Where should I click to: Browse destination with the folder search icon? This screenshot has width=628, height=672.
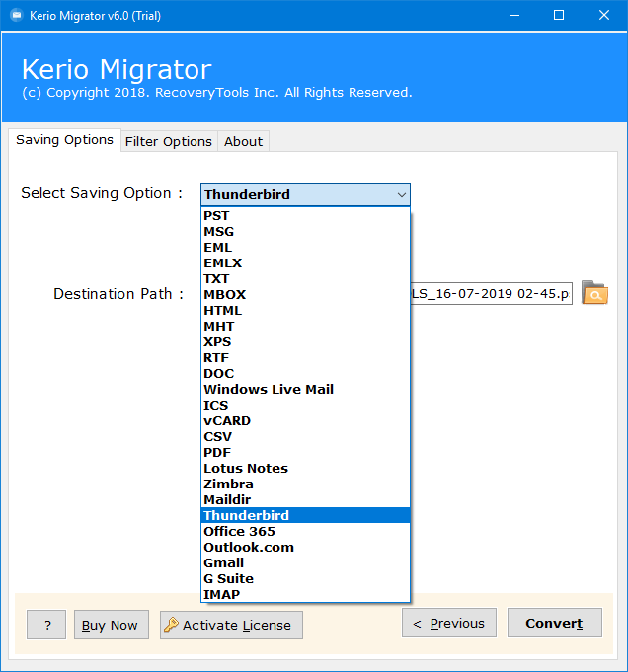[x=594, y=293]
